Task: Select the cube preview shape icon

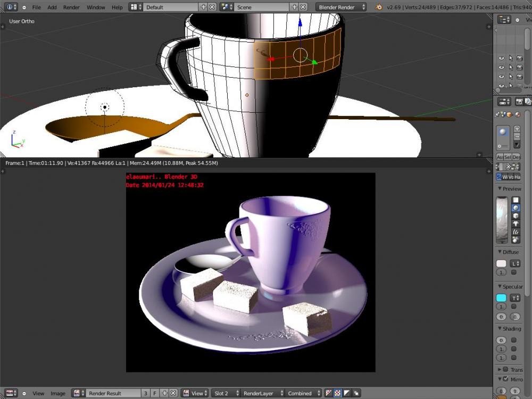Action: tap(516, 216)
